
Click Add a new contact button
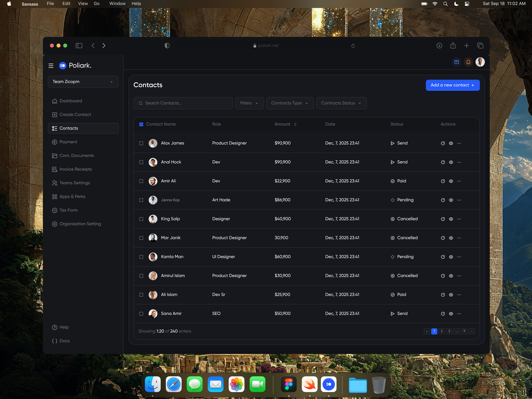(453, 85)
